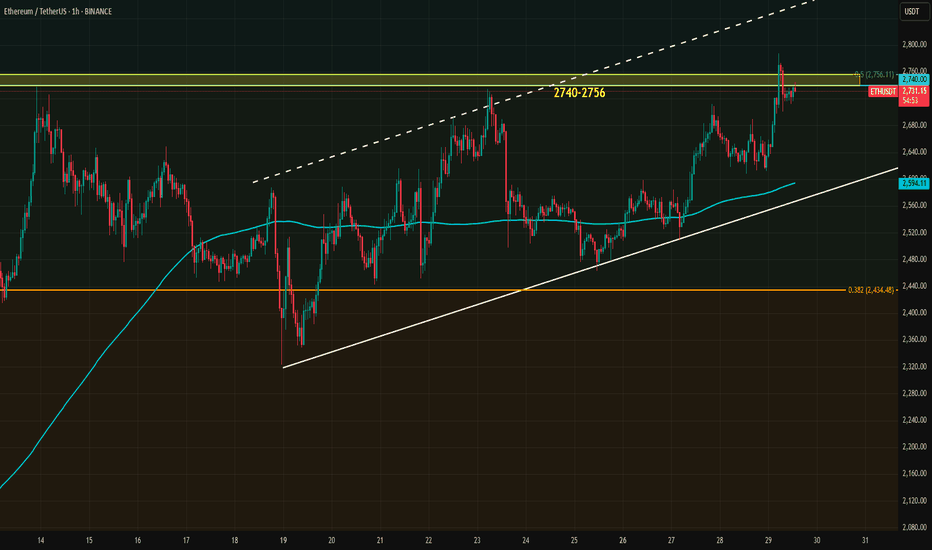The width and height of the screenshot is (932, 550).
Task: Click the 2,200.00 price axis label
Action: (914, 447)
